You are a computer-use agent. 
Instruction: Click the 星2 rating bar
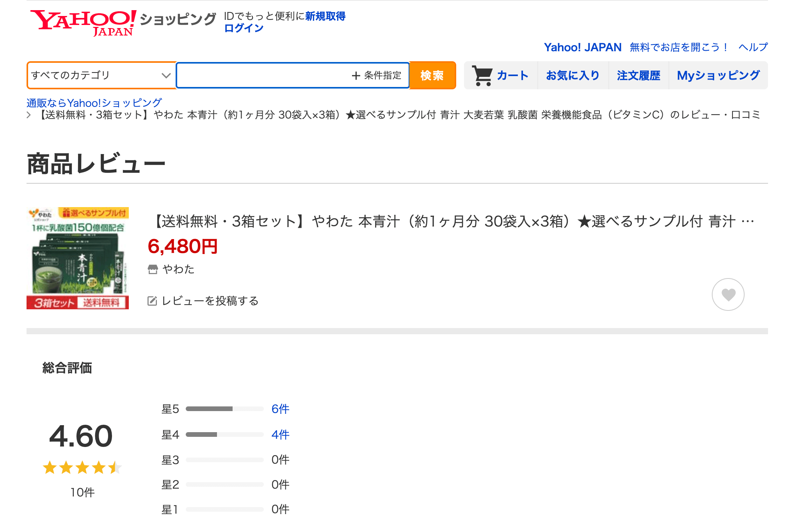pyautogui.click(x=225, y=484)
